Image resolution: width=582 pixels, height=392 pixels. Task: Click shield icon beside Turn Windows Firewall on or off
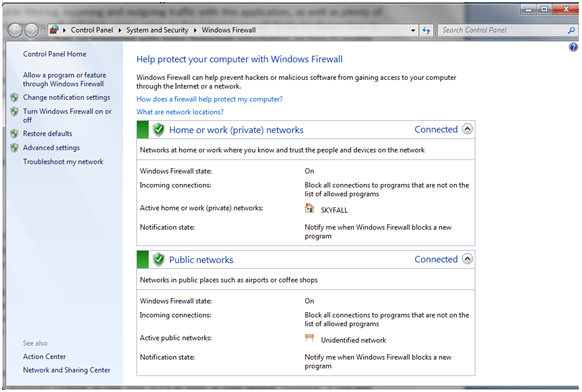(x=14, y=111)
